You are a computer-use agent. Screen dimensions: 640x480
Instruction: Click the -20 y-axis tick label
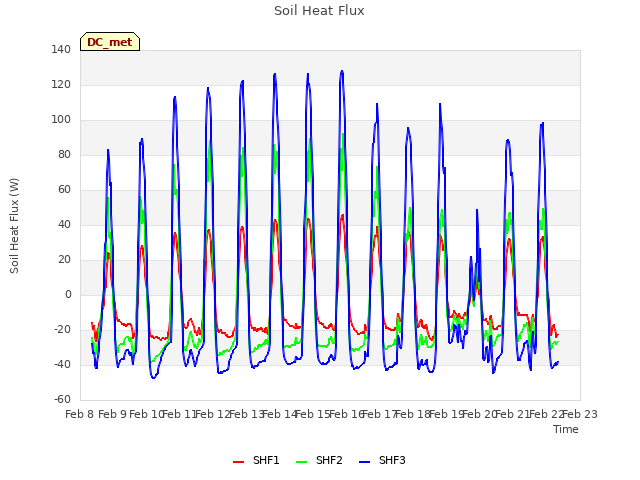coord(62,329)
